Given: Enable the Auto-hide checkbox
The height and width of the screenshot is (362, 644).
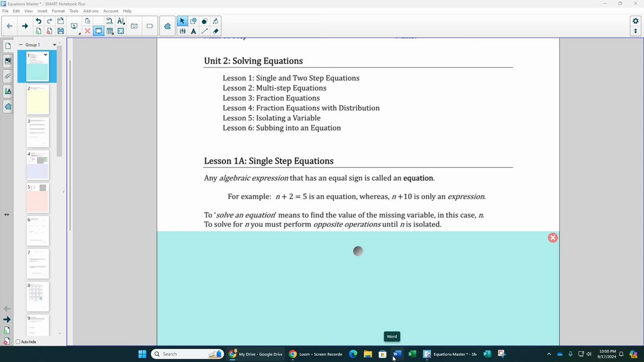Looking at the screenshot, I should coord(18,342).
